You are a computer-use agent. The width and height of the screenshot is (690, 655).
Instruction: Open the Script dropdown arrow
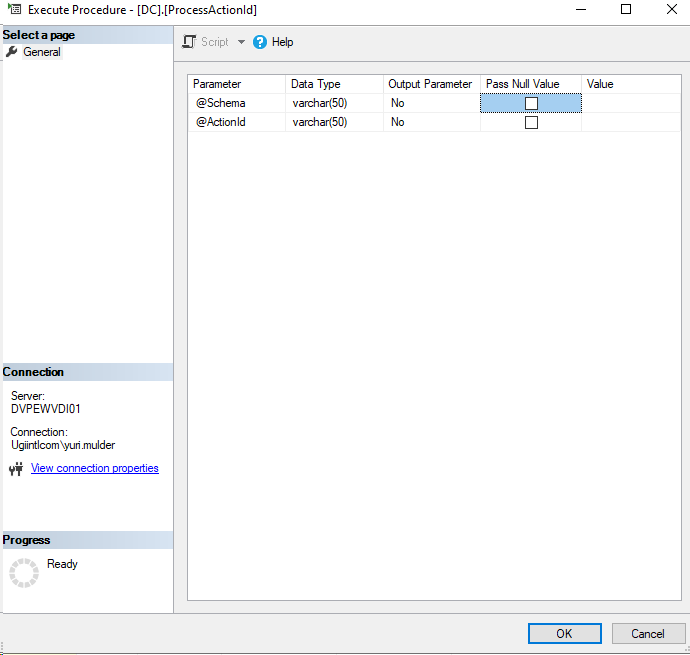(x=241, y=42)
